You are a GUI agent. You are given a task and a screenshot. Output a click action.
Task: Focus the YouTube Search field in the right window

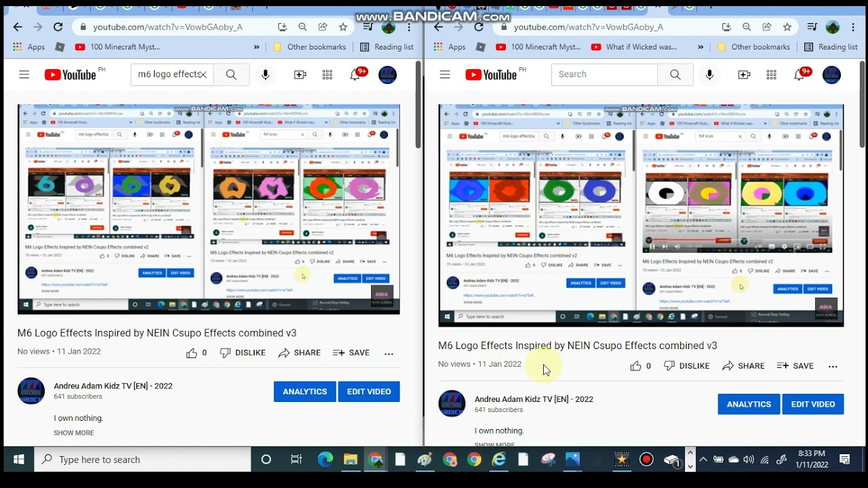coord(604,75)
